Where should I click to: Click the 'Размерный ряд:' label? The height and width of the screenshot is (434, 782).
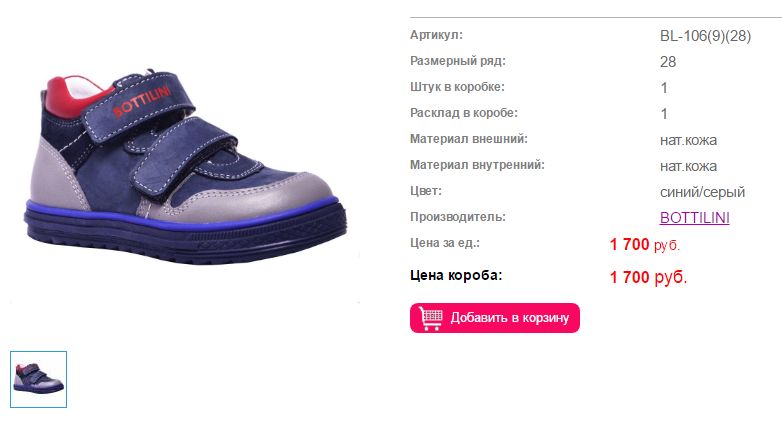[458, 61]
